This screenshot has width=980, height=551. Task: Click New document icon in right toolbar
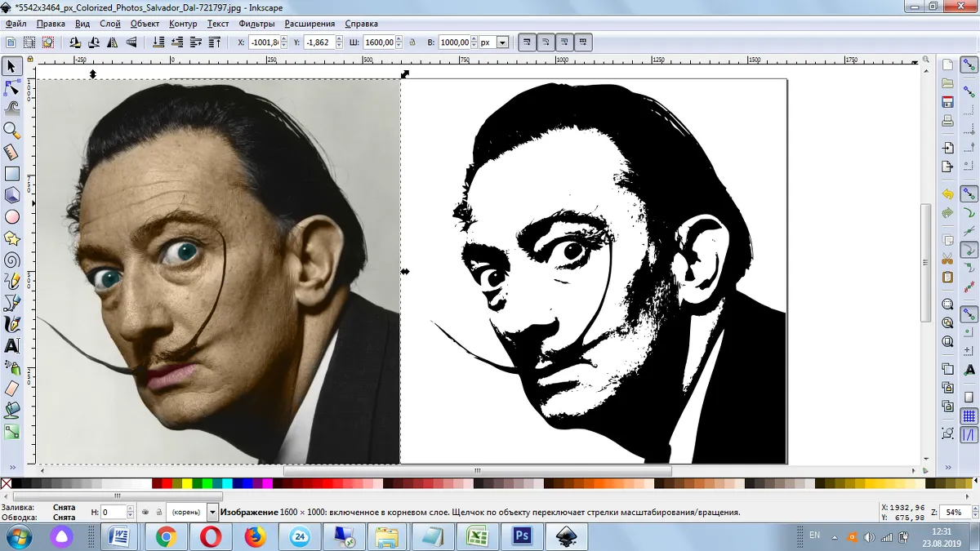947,65
